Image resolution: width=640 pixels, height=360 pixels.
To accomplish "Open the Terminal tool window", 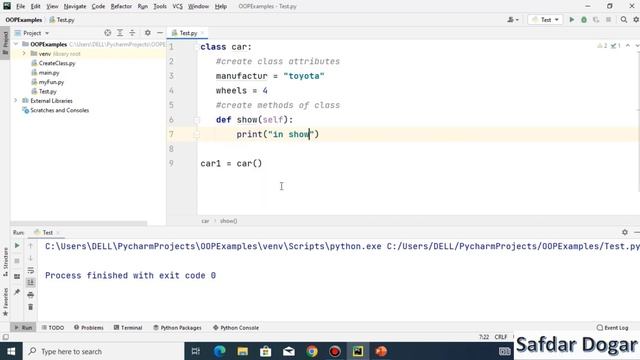I will [128, 327].
